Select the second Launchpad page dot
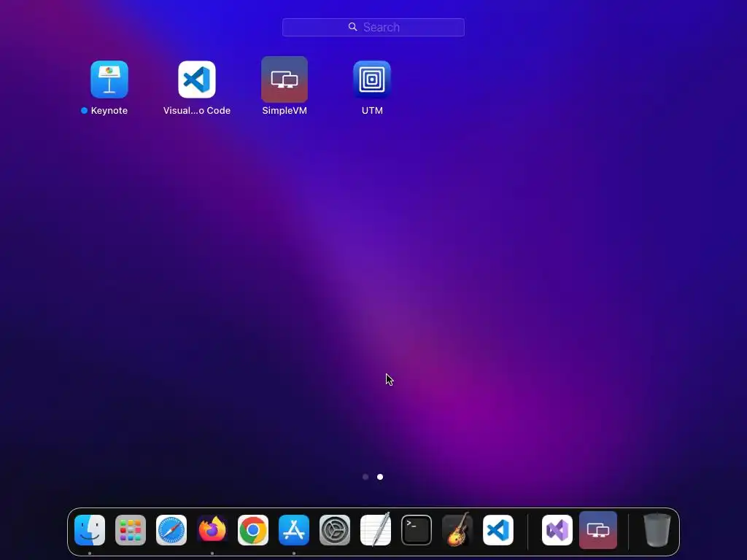Screen dimensions: 747x560 380,477
